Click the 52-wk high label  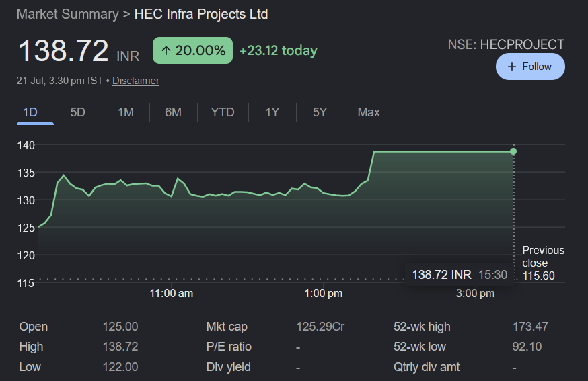coord(422,327)
